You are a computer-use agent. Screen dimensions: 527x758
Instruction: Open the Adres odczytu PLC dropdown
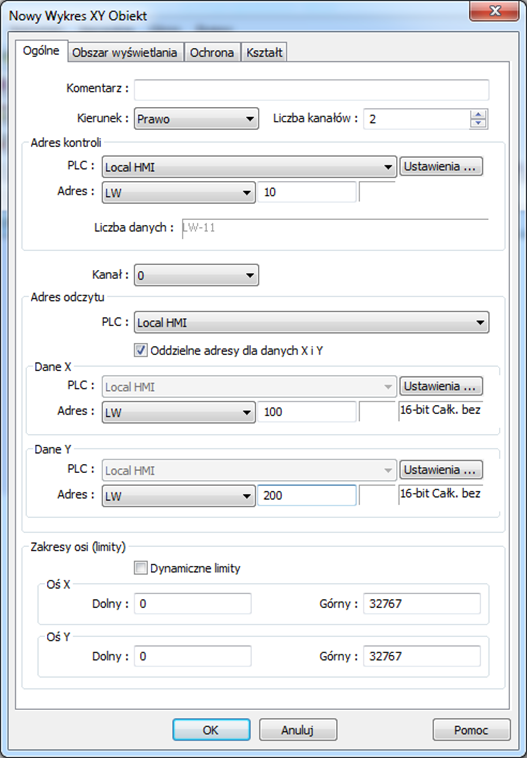[311, 322]
